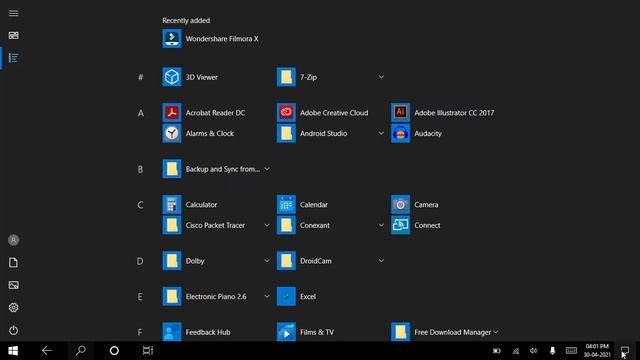Open the Dolby folder icon
This screenshot has width=640, height=360.
(172, 261)
